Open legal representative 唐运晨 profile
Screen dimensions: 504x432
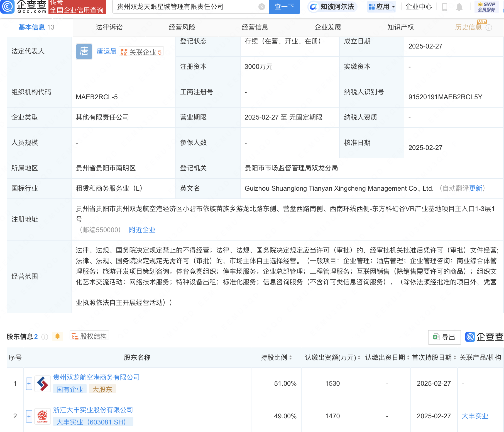106,51
